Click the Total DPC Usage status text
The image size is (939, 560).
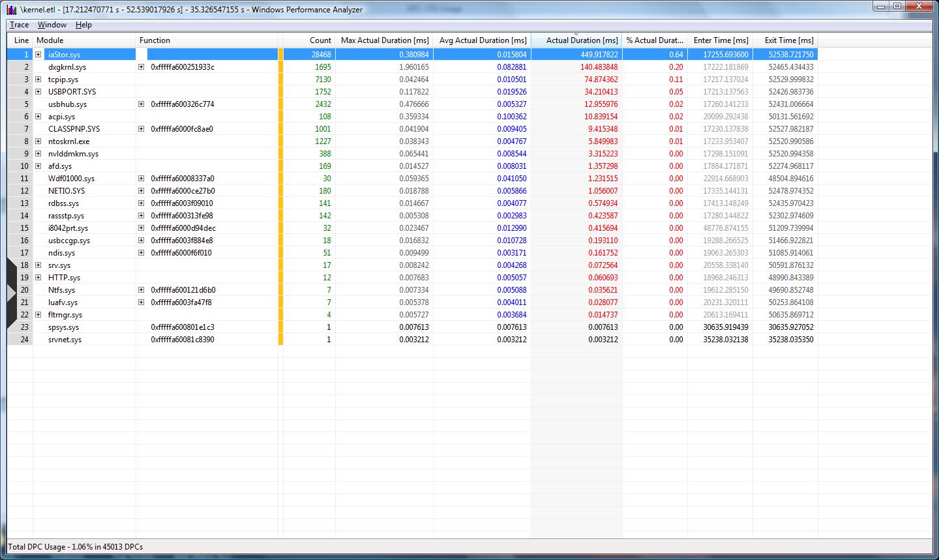76,547
